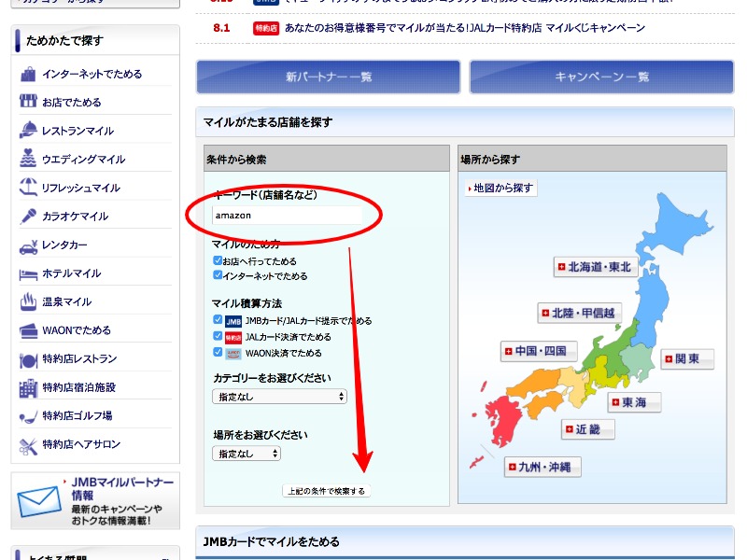Open 特約店レストラン in the sidebar
The width and height of the screenshot is (747, 560).
pyautogui.click(x=79, y=358)
